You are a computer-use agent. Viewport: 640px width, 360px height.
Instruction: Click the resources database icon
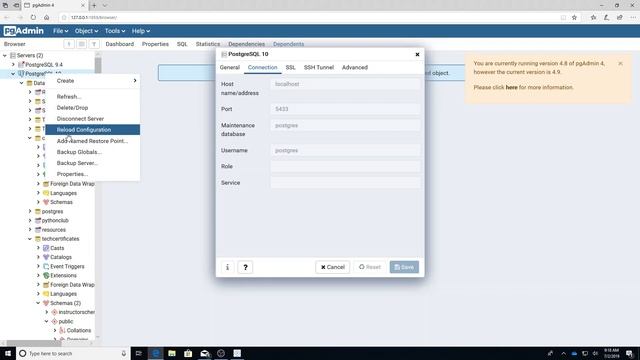pos(38,230)
